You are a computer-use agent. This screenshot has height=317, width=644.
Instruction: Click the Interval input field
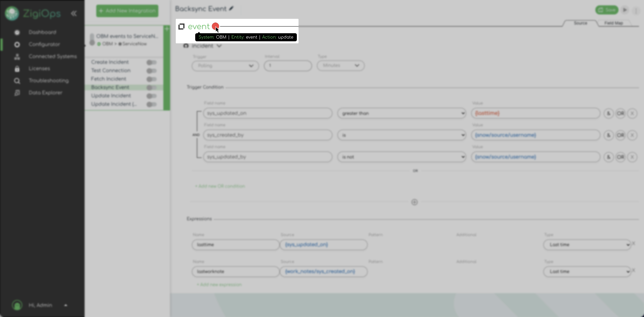[x=288, y=66]
